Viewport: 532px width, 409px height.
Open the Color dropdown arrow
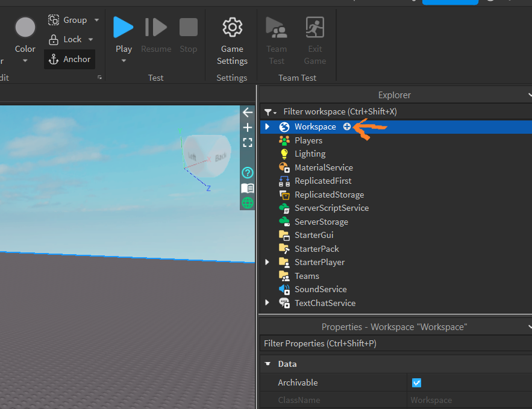tap(25, 61)
